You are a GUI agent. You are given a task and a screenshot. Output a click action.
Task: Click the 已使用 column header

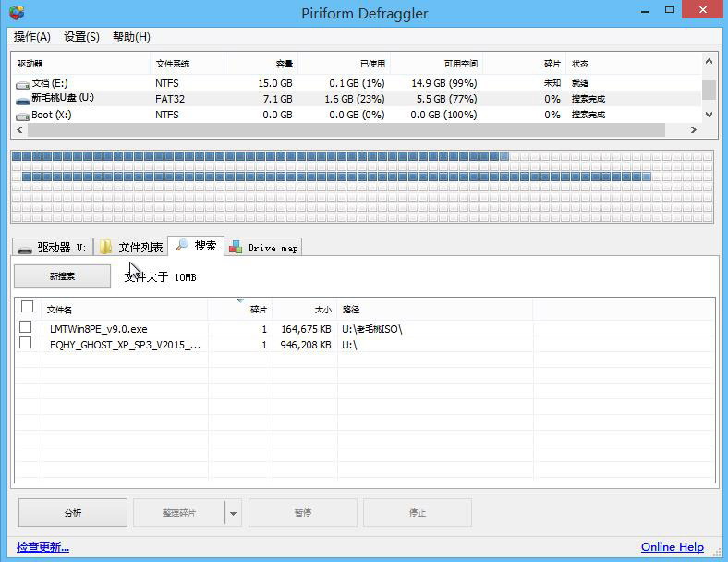click(x=344, y=64)
